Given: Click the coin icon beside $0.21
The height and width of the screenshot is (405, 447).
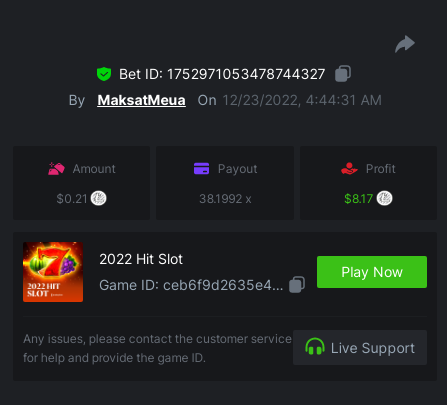Looking at the screenshot, I should (99, 198).
